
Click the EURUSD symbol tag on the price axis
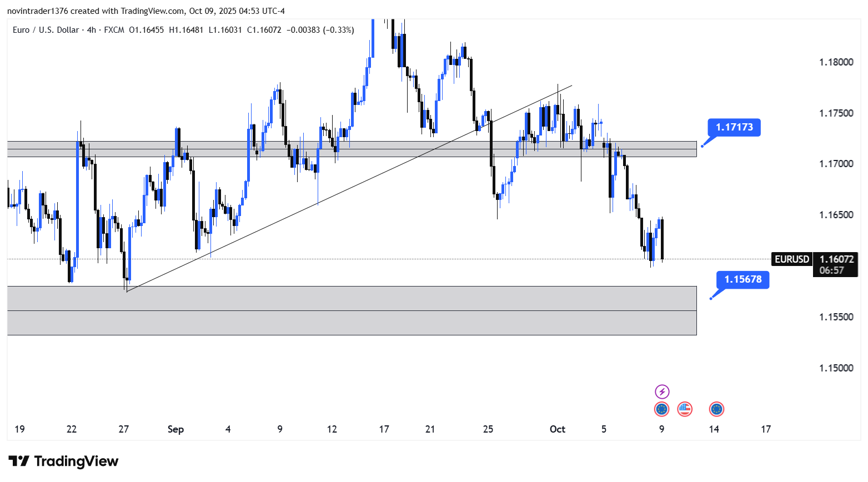(x=791, y=259)
